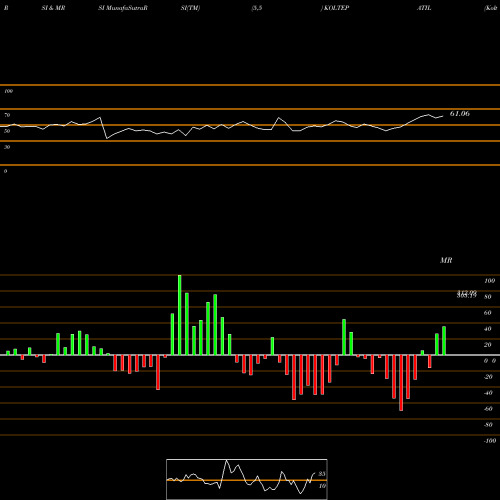Click the 50 label on RSI axis
The width and height of the screenshot is (500, 500).
7,131
